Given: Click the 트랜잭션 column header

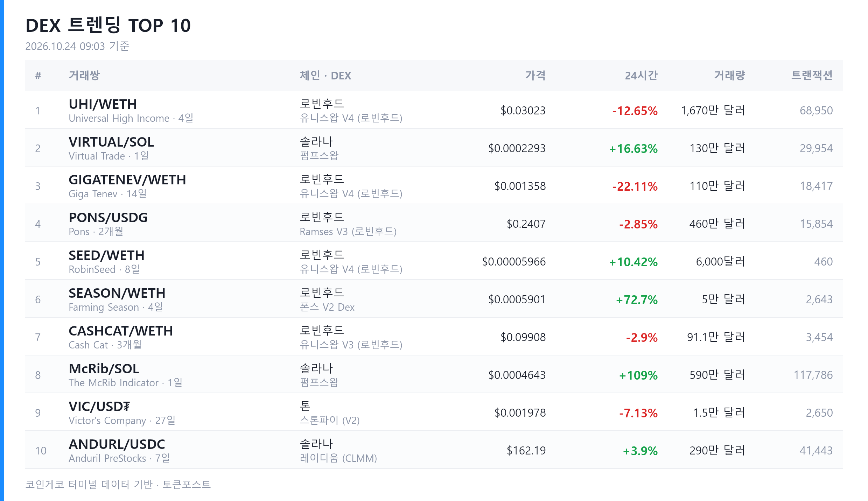Looking at the screenshot, I should point(812,76).
